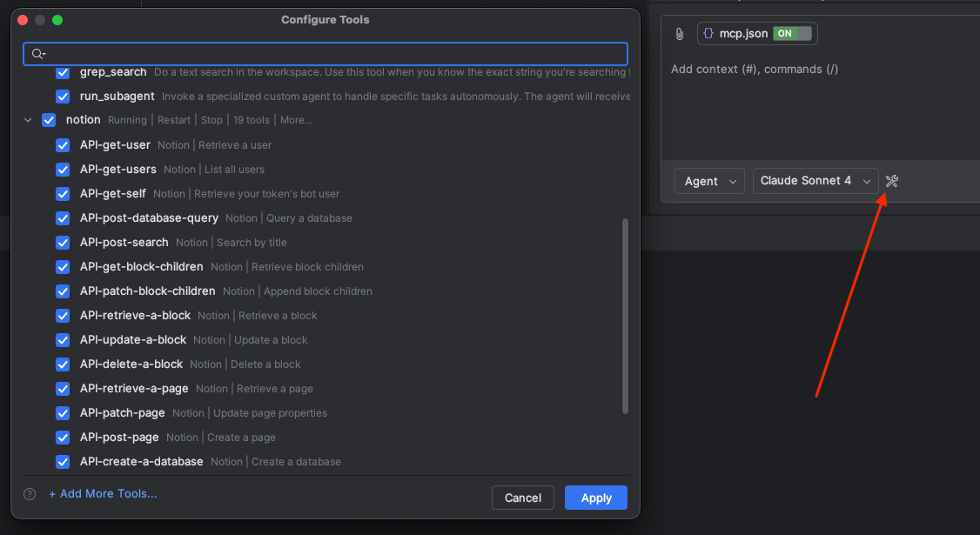Screen dimensions: 980x535
Task: Uncheck the API-get-user checkbox
Action: point(63,145)
